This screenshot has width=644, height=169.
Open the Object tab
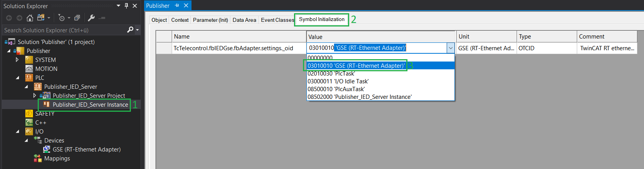(x=159, y=20)
